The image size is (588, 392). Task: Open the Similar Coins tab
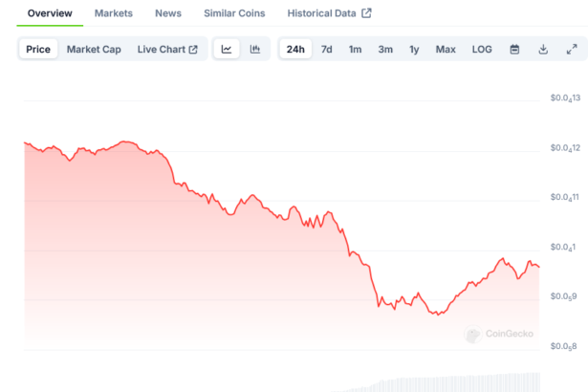(x=235, y=13)
